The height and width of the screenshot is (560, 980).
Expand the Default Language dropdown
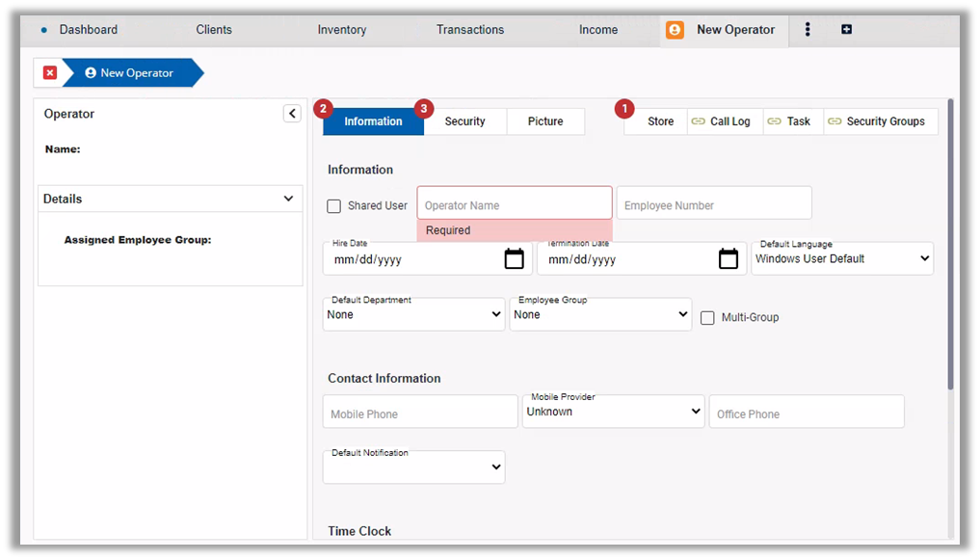tap(842, 258)
